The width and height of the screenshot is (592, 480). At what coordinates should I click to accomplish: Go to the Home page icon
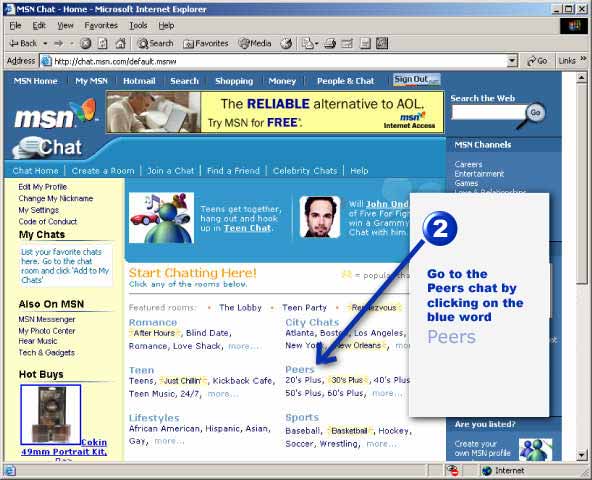tap(120, 43)
